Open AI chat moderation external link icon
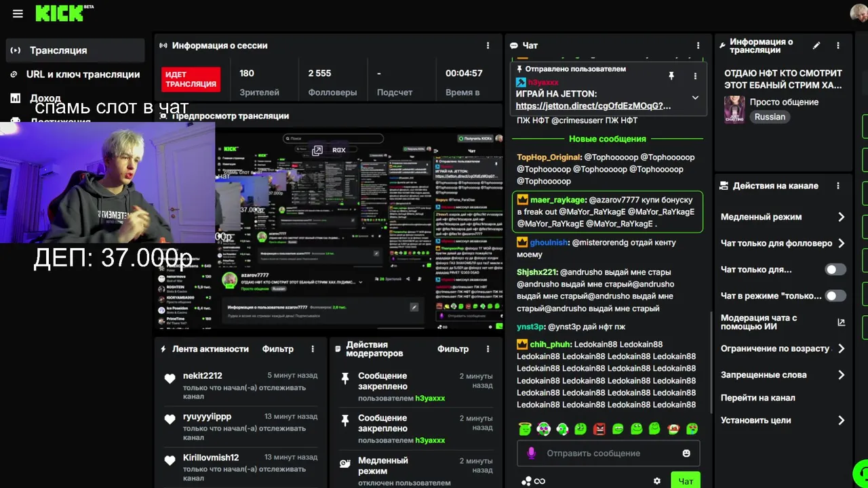 [x=842, y=323]
